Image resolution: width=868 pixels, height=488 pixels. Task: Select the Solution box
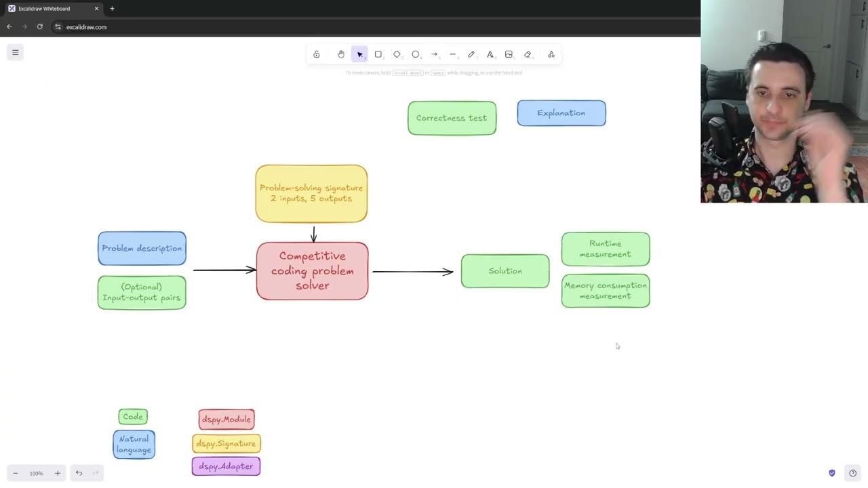point(505,271)
